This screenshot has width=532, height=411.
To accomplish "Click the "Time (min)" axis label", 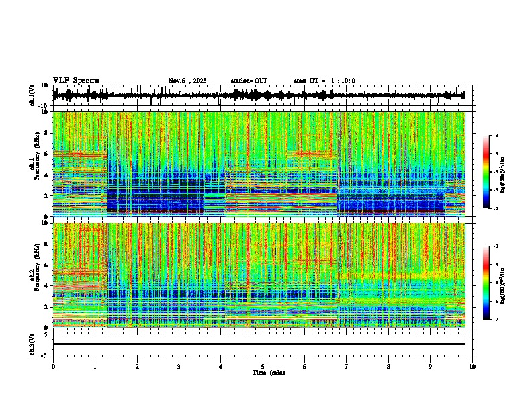I will tap(269, 373).
